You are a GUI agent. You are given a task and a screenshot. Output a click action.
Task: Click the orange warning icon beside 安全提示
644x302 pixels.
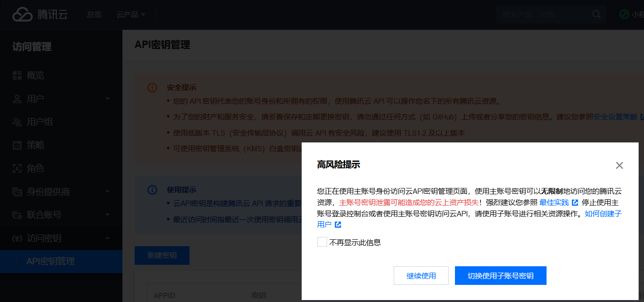point(152,88)
